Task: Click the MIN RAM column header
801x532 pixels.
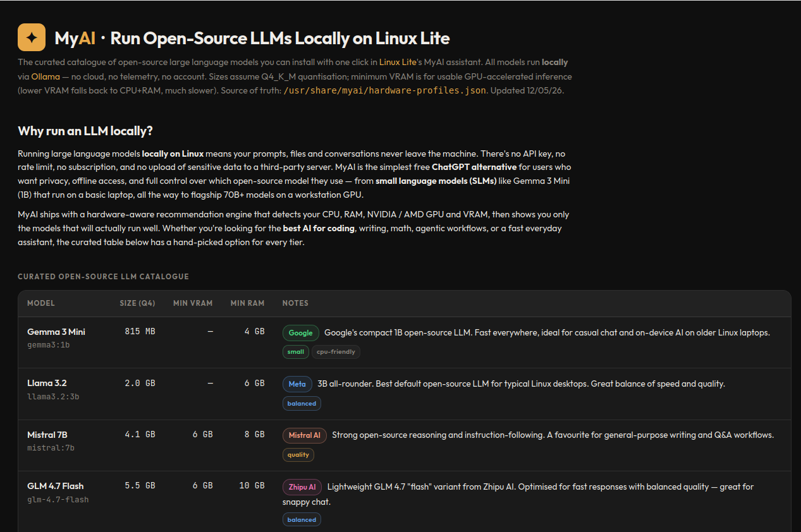Action: pos(247,303)
